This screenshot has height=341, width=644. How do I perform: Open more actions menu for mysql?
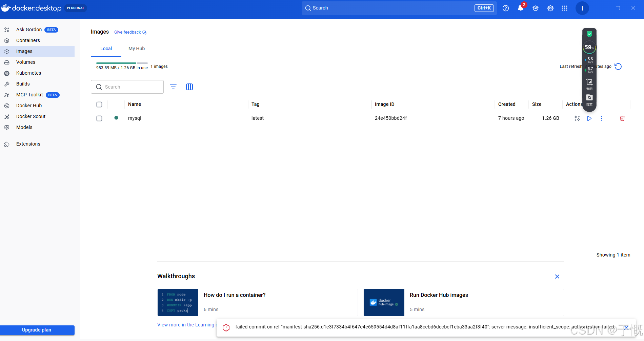[x=602, y=118]
